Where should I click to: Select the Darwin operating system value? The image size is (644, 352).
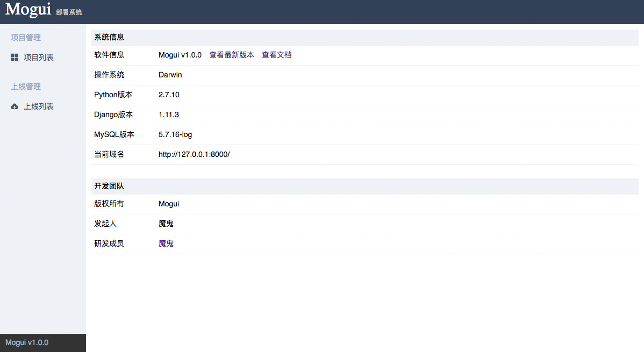click(x=170, y=75)
